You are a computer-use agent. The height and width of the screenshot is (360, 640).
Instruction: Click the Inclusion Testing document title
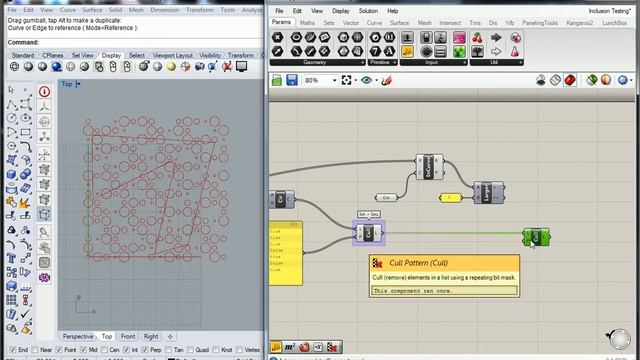coord(610,11)
